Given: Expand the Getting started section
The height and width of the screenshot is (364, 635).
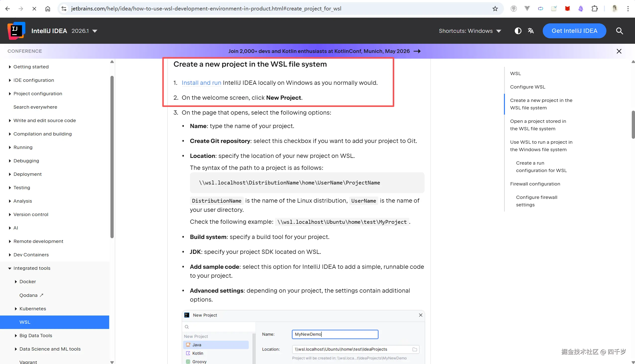Looking at the screenshot, I should [x=10, y=67].
